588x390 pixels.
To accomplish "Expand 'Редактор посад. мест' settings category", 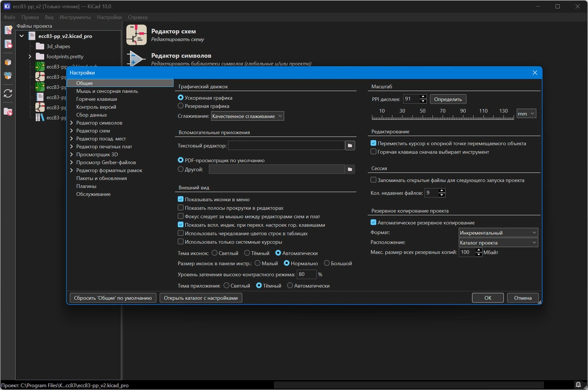I will tap(72, 139).
